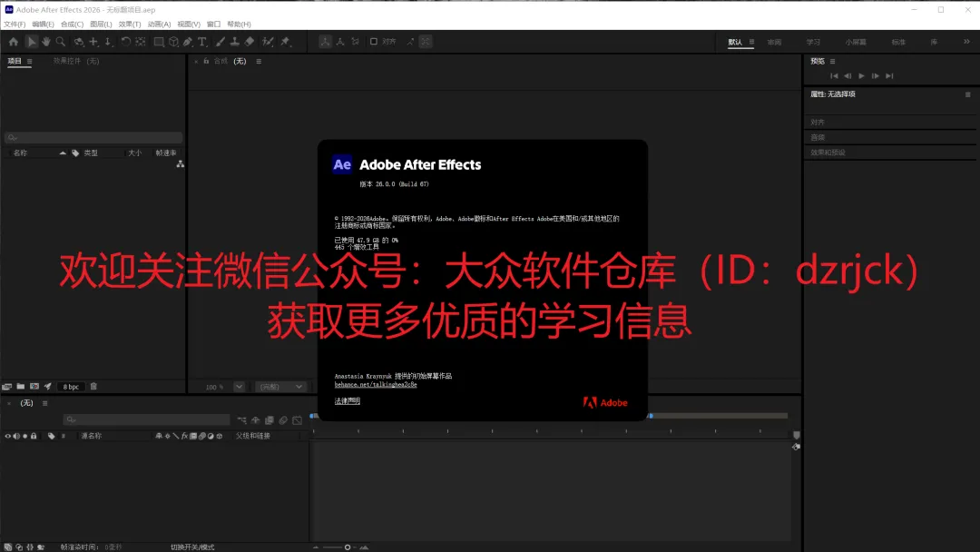This screenshot has height=552, width=980.
Task: Open the 文件(F) menu
Action: [15, 25]
